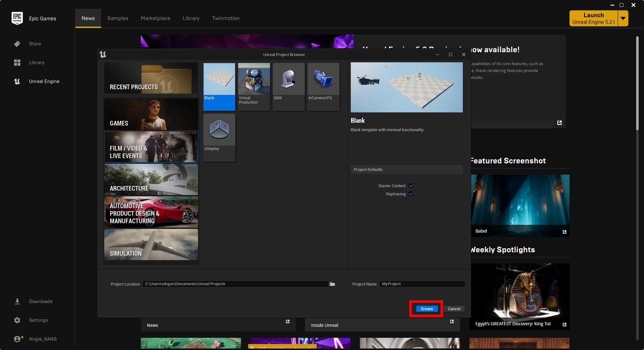The image size is (644, 350).
Task: Open Unreal Engine section in sidebar
Action: pyautogui.click(x=44, y=81)
